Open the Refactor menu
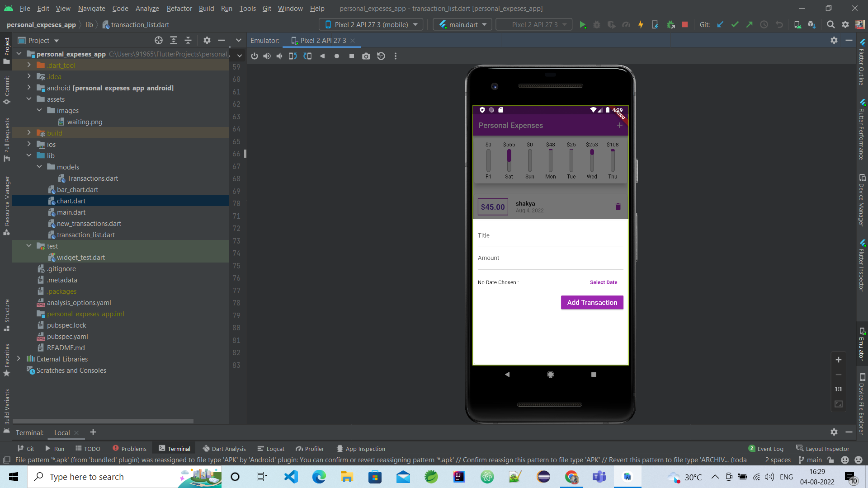 click(179, 9)
